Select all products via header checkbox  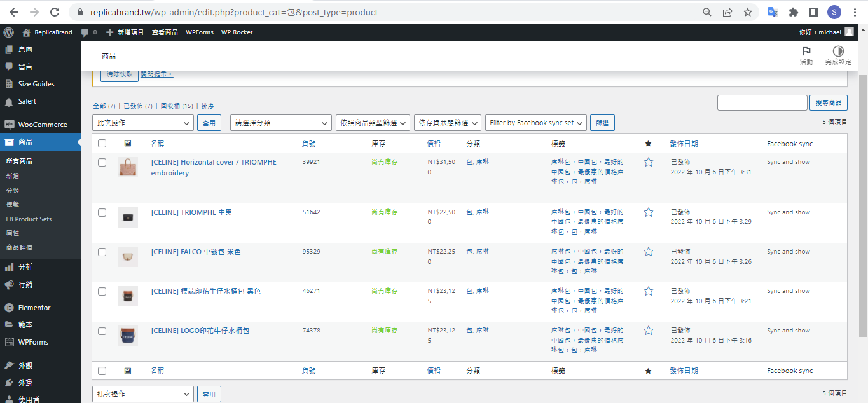click(x=102, y=144)
